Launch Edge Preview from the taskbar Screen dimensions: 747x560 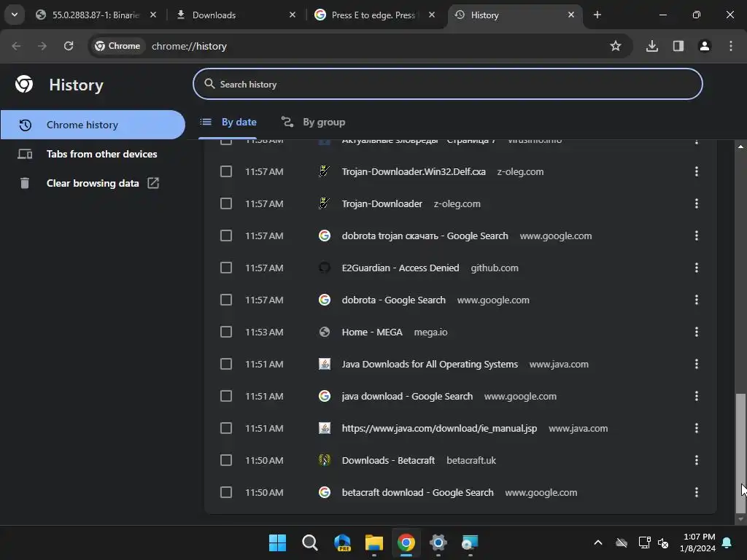tap(342, 542)
